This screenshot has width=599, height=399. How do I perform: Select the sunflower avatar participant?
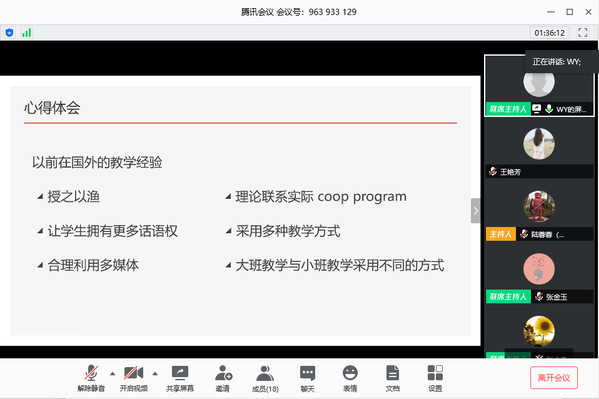click(x=539, y=331)
